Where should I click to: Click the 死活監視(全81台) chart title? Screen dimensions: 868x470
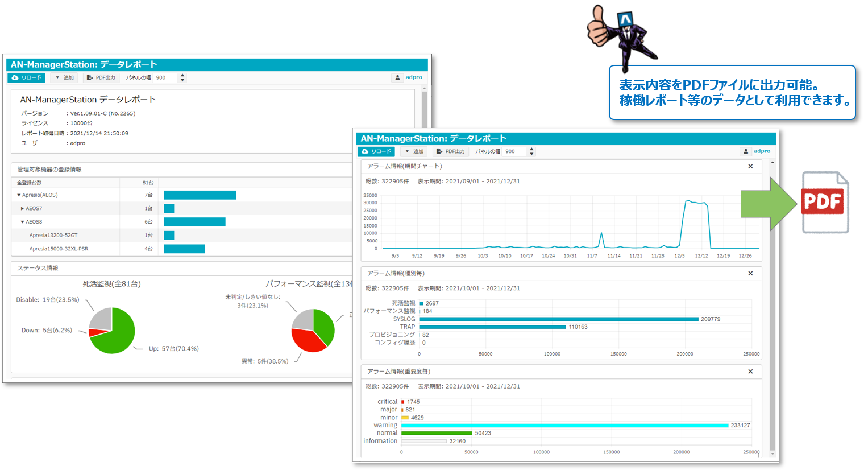[x=112, y=283]
